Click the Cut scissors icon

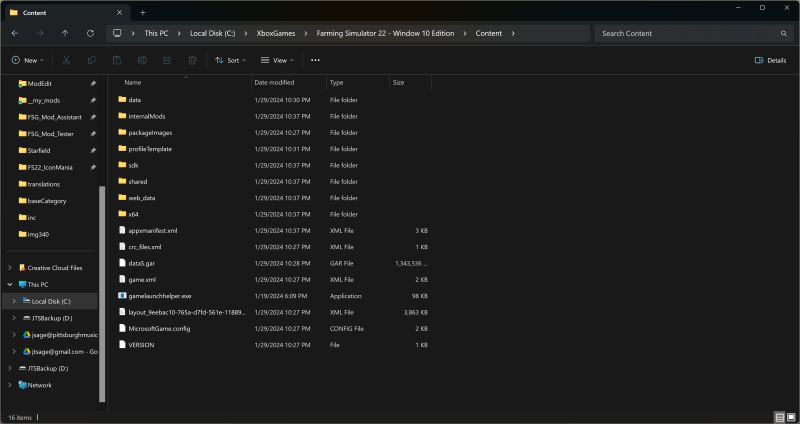[66, 60]
